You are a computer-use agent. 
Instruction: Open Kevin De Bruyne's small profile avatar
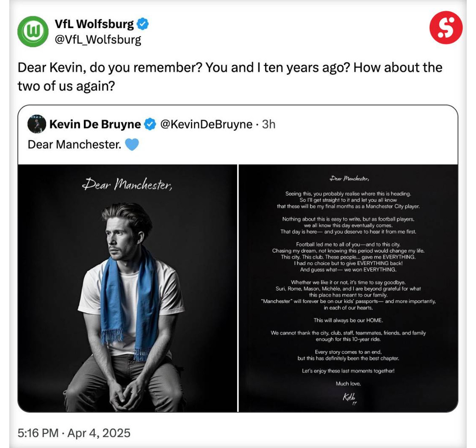click(37, 124)
